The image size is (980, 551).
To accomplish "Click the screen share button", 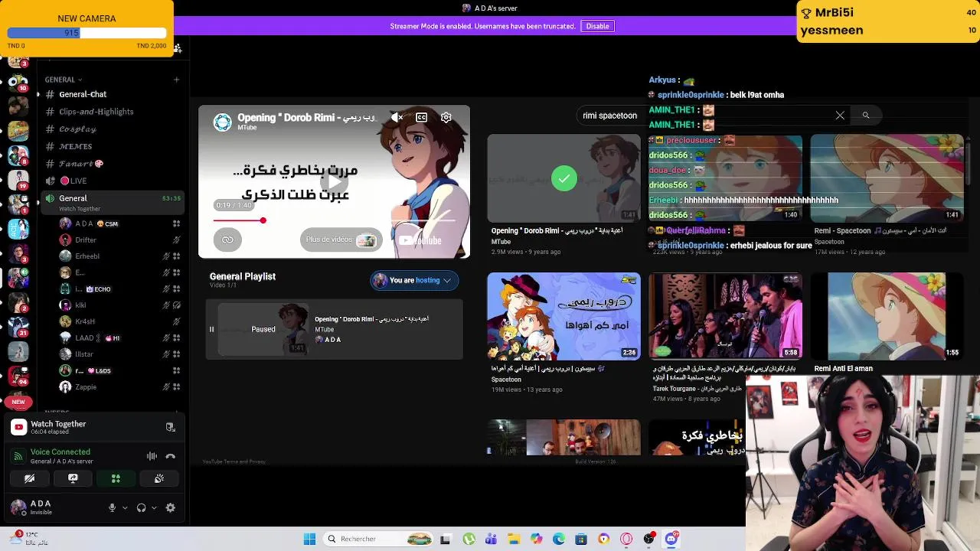I will 73,478.
